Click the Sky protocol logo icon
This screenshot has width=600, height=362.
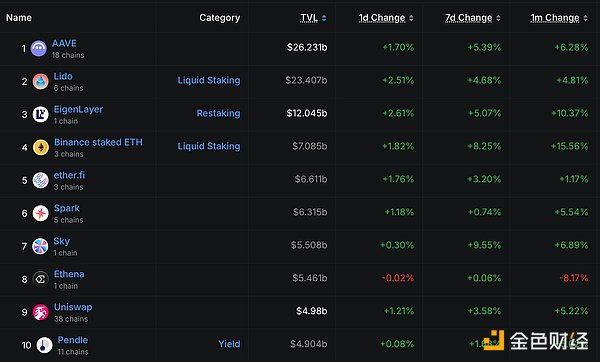coord(40,246)
